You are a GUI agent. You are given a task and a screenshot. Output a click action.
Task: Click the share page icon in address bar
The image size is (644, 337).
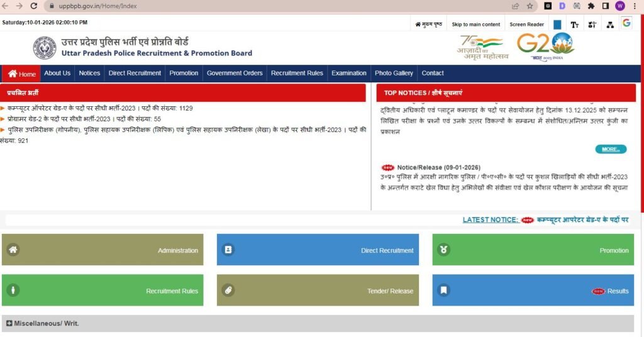(515, 6)
